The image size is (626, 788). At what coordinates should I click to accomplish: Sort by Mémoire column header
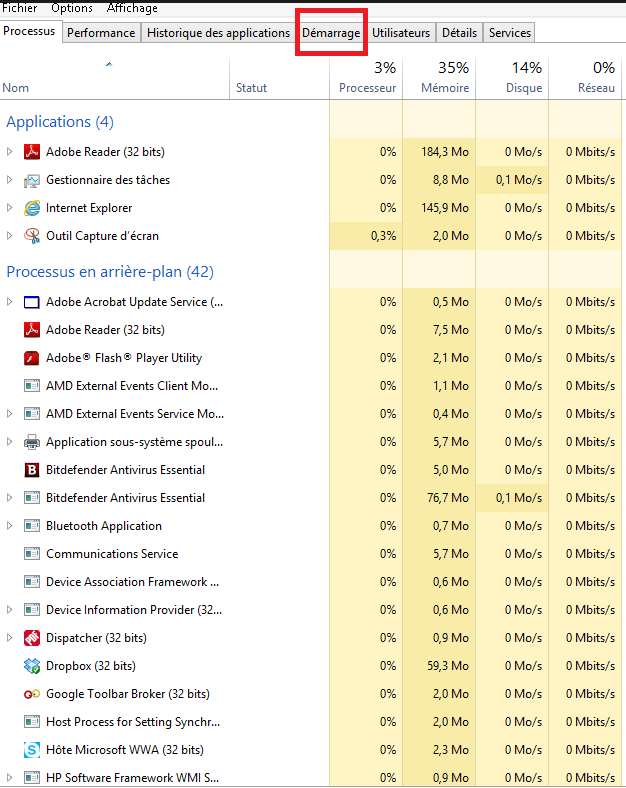pos(439,78)
